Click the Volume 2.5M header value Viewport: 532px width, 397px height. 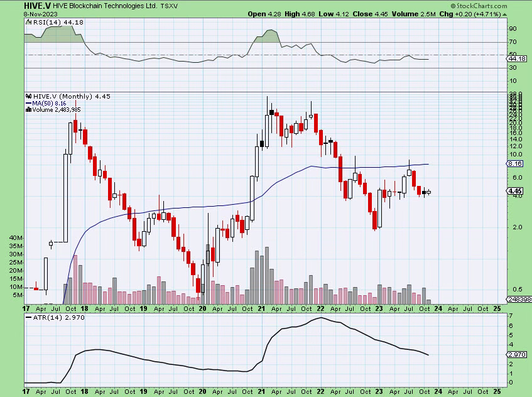point(413,14)
